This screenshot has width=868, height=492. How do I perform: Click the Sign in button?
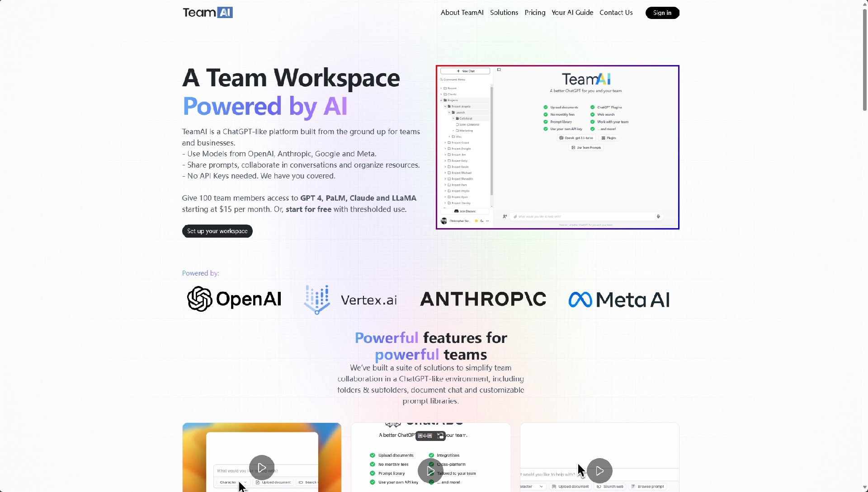coord(662,13)
